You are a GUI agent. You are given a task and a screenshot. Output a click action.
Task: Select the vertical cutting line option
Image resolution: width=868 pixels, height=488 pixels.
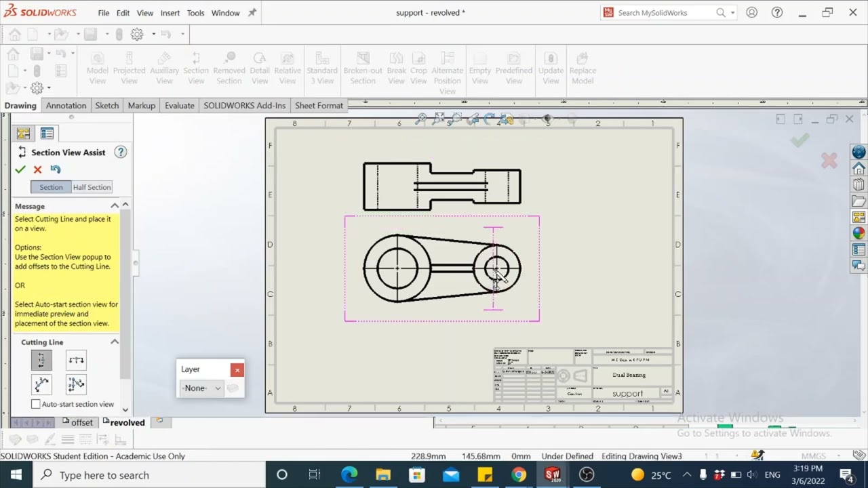click(x=41, y=361)
